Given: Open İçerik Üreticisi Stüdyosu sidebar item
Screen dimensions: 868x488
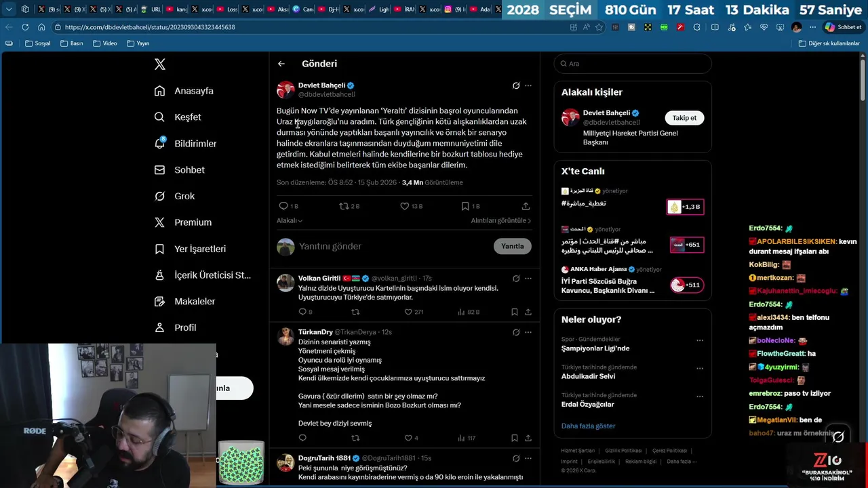Looking at the screenshot, I should [x=202, y=275].
